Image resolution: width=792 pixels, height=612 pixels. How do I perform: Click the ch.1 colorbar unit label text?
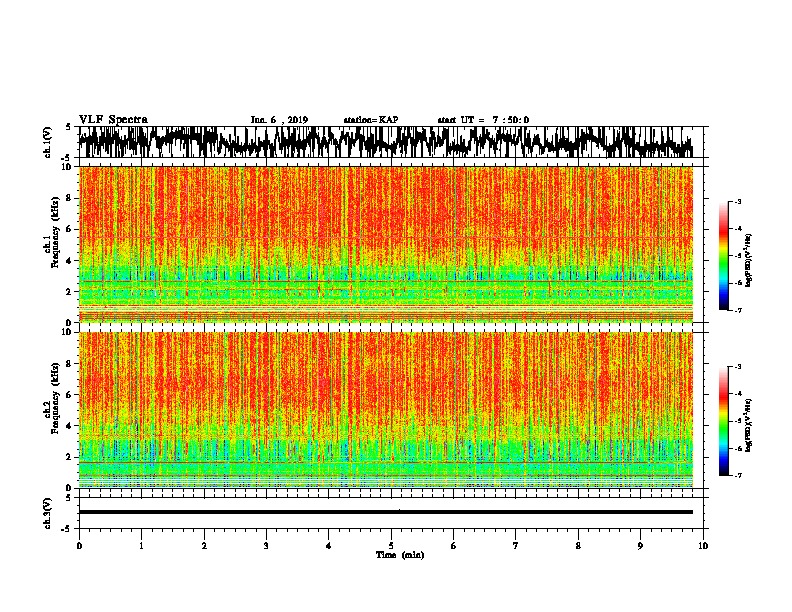pyautogui.click(x=749, y=260)
